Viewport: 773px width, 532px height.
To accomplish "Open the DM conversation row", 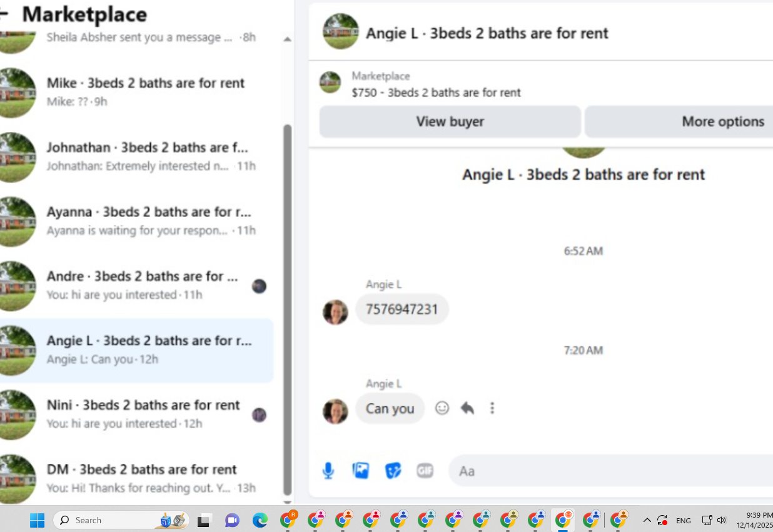I will [136, 479].
